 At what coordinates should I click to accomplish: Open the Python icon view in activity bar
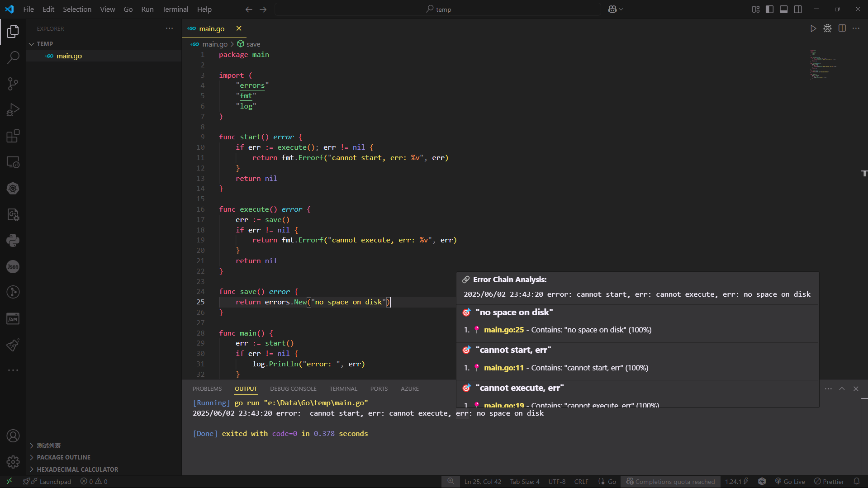click(13, 240)
